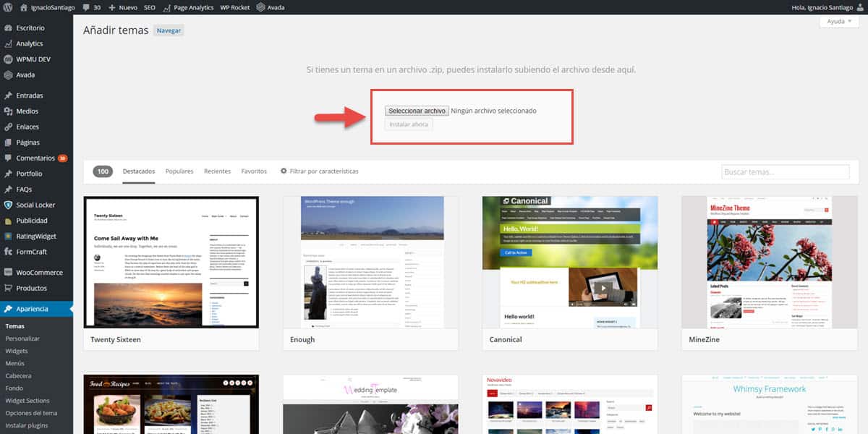Click the Publicidad sidebar icon

[8, 221]
